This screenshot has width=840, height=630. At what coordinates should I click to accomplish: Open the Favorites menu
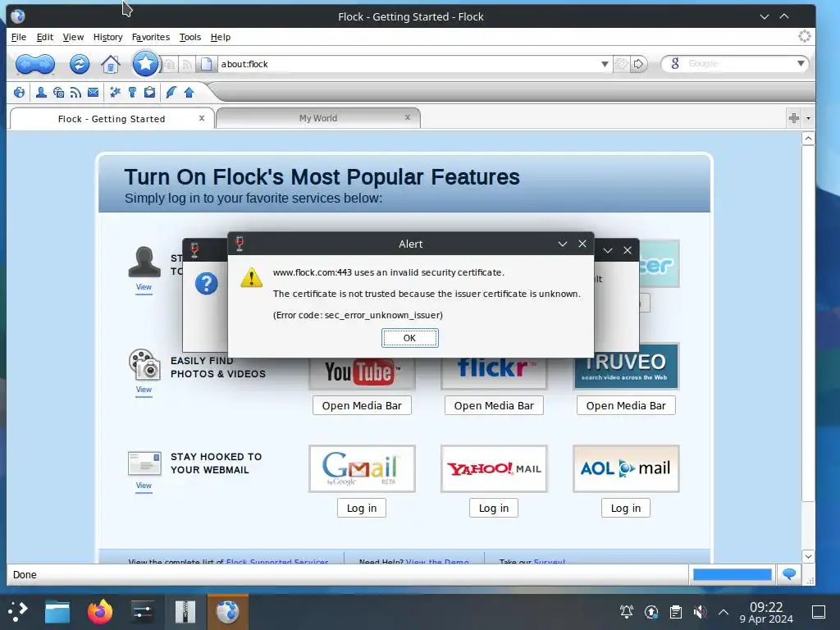click(x=151, y=37)
